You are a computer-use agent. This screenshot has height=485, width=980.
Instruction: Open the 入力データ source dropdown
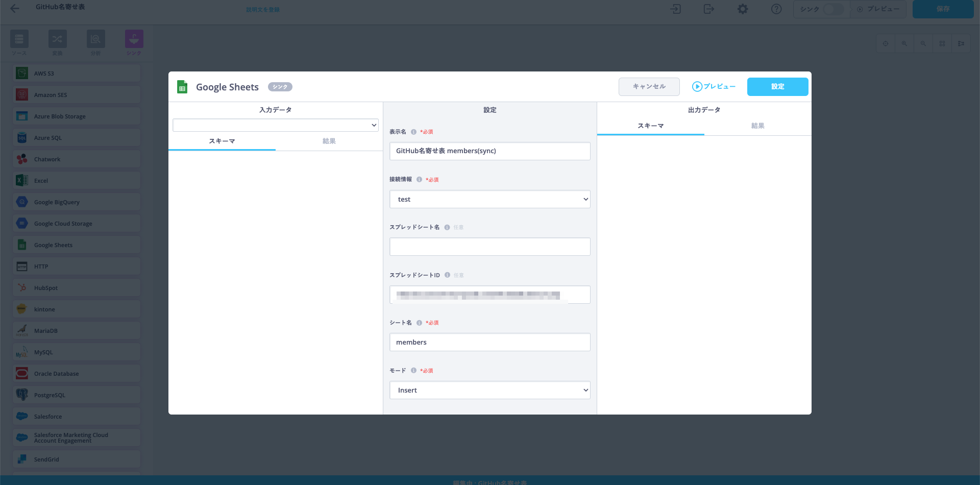[x=275, y=125]
